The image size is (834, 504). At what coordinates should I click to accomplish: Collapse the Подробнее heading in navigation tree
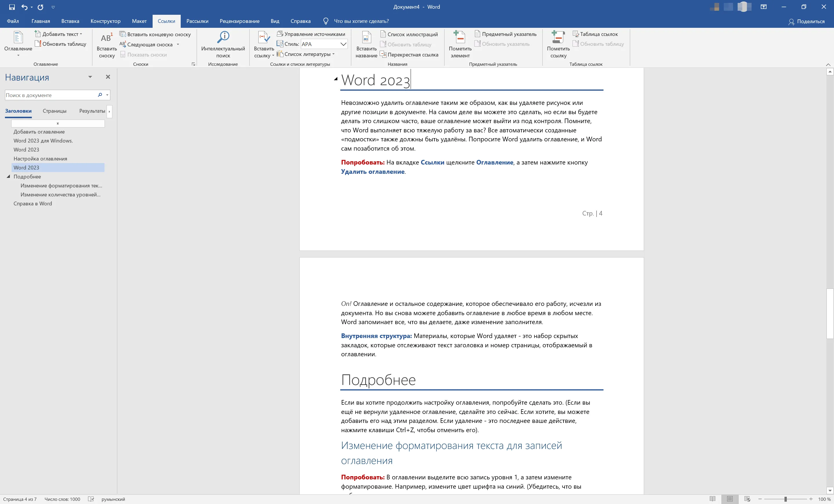pyautogui.click(x=8, y=176)
